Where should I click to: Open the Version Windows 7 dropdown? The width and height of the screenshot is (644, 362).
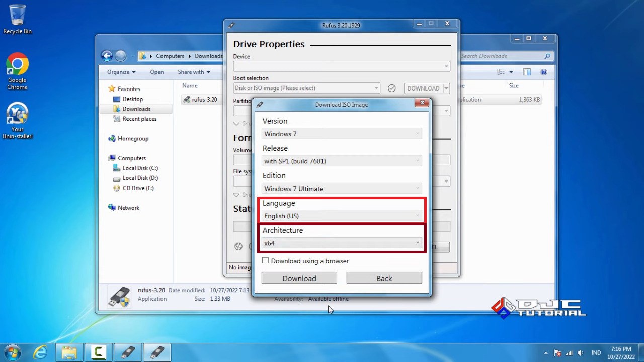point(342,134)
